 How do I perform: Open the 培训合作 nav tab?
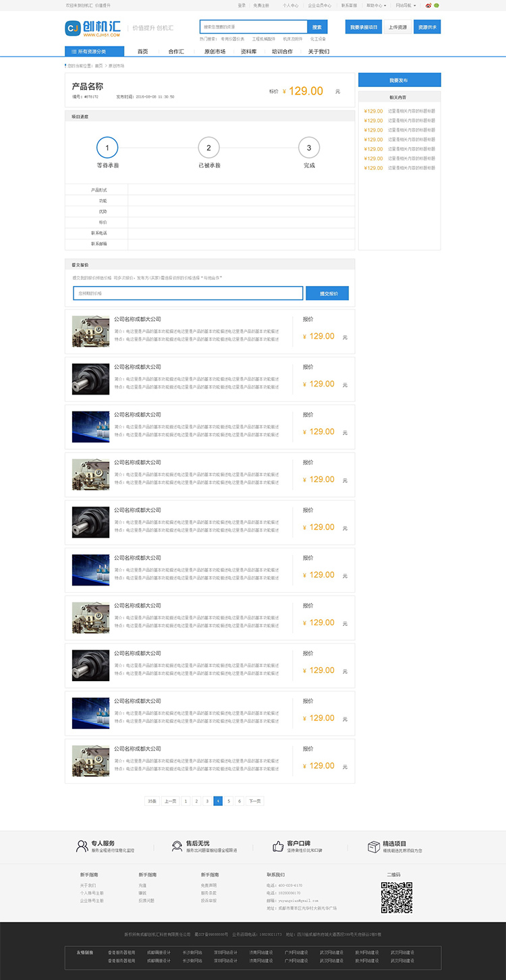pyautogui.click(x=282, y=51)
